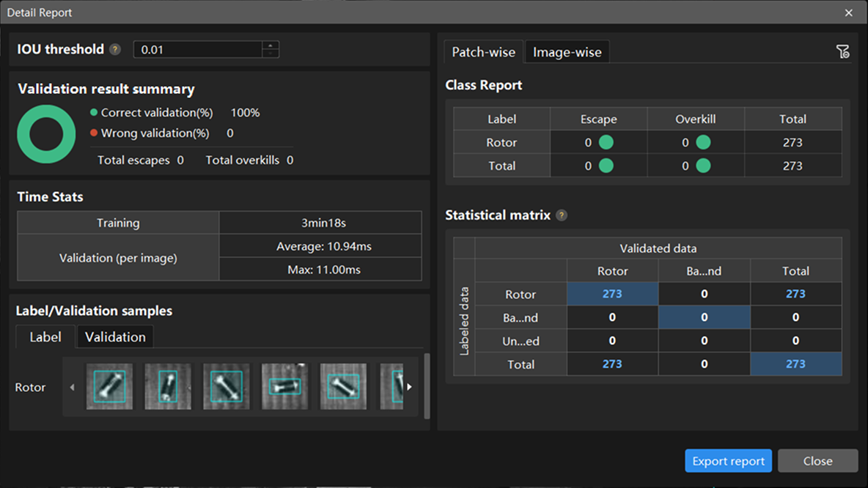Click the Rotor row Total cell in matrix
This screenshot has height=488, width=868.
click(x=795, y=294)
